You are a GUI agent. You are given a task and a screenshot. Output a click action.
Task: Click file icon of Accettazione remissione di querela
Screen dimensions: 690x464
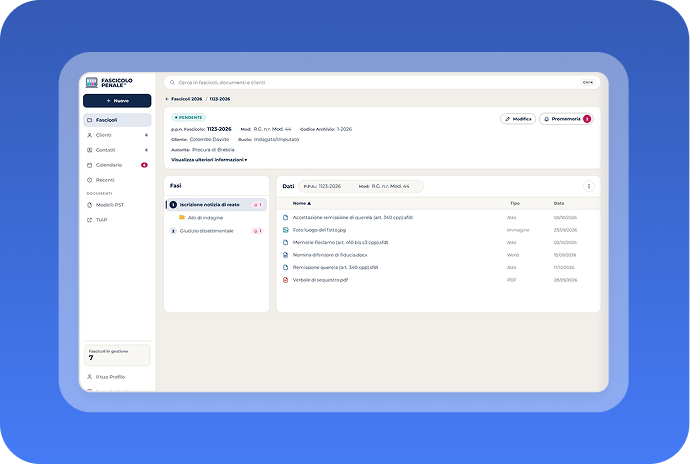coord(286,217)
